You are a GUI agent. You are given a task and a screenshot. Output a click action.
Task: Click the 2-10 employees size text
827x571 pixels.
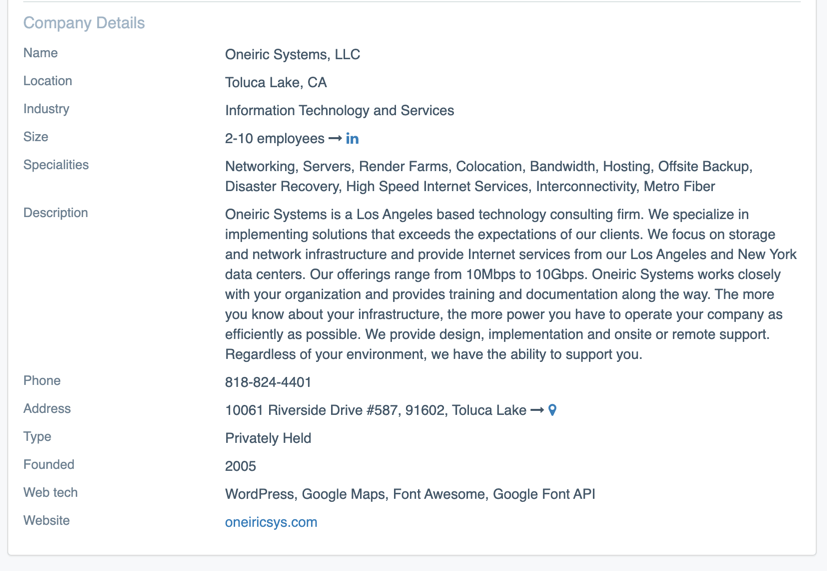[x=274, y=139]
